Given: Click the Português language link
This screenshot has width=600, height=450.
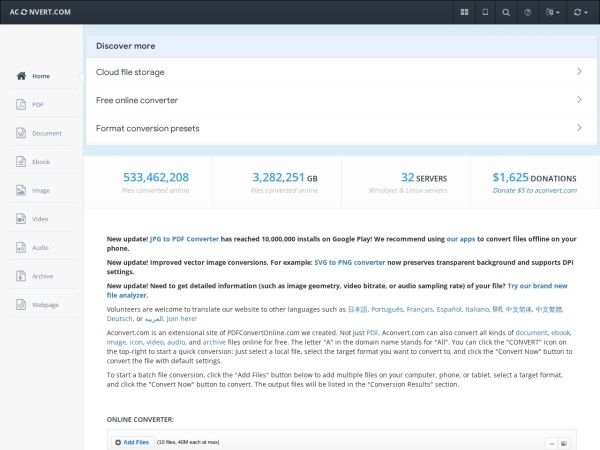Looking at the screenshot, I should point(387,309).
